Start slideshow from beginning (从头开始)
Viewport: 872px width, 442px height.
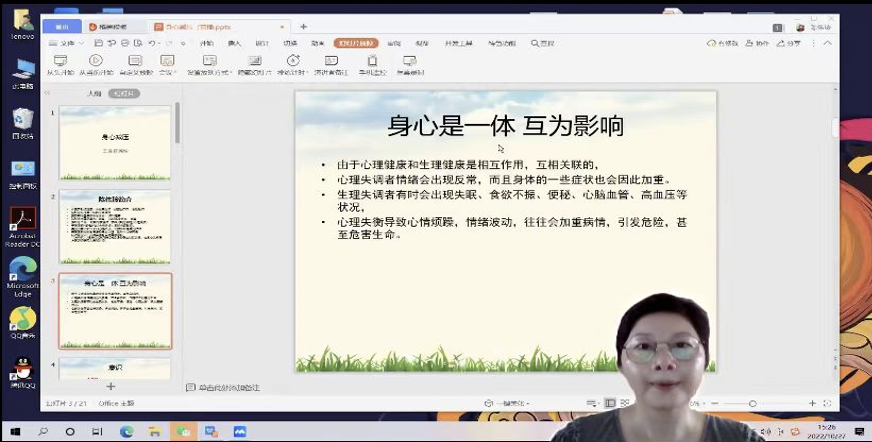(x=60, y=65)
